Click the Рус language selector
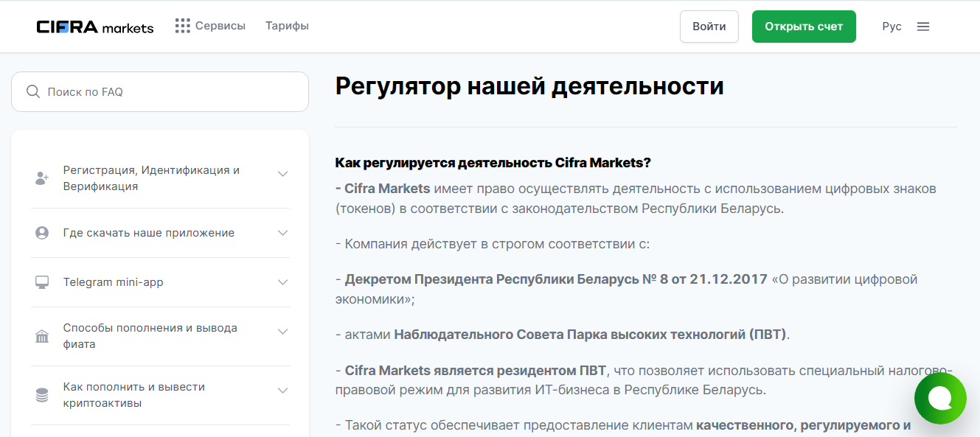This screenshot has width=980, height=437. (x=892, y=25)
